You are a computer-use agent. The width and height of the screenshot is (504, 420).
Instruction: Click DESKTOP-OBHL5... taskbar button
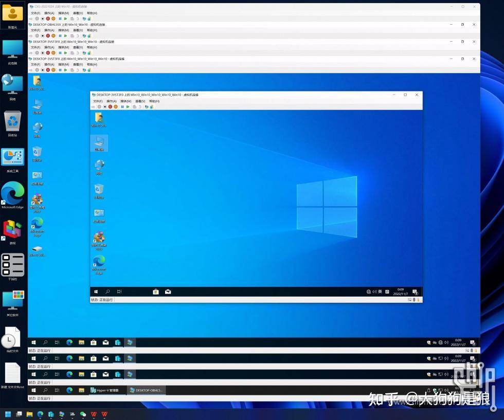146,390
